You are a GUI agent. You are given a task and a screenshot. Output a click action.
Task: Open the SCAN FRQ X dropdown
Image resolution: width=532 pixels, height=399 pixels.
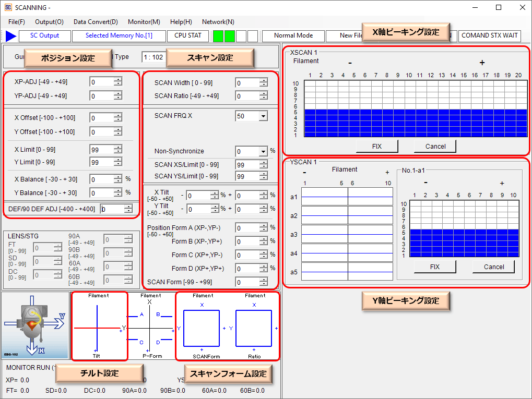pyautogui.click(x=263, y=116)
